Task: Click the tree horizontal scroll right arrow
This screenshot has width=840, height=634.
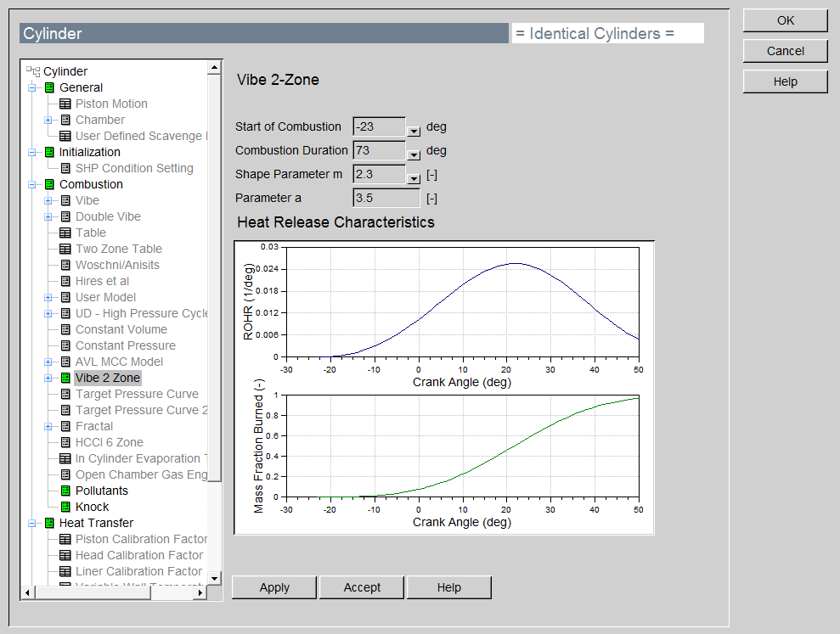Action: tap(200, 592)
